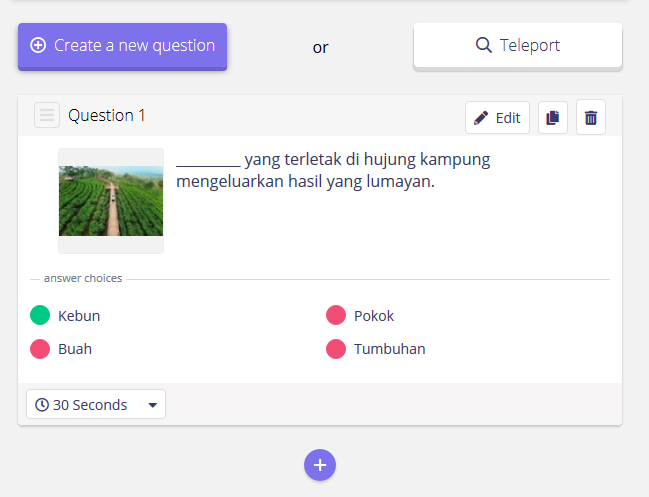Click the purple plus add-question circle
This screenshot has height=497, width=649.
tap(320, 464)
